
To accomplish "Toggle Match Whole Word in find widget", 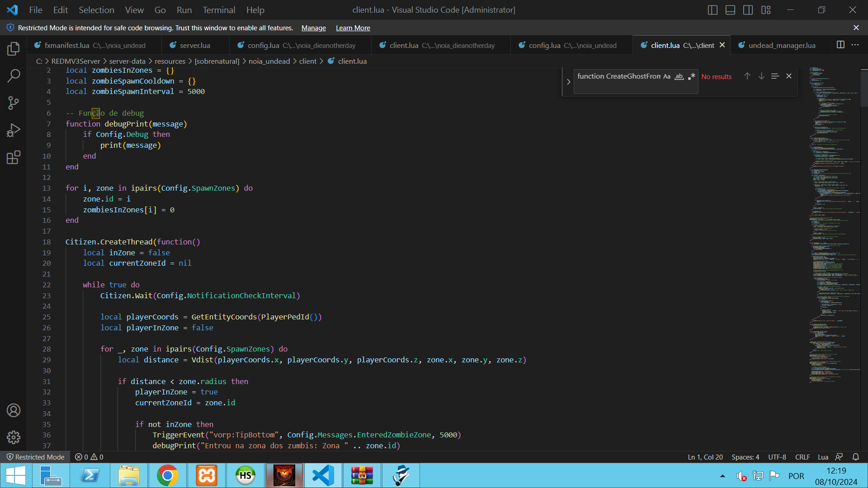I will (679, 76).
